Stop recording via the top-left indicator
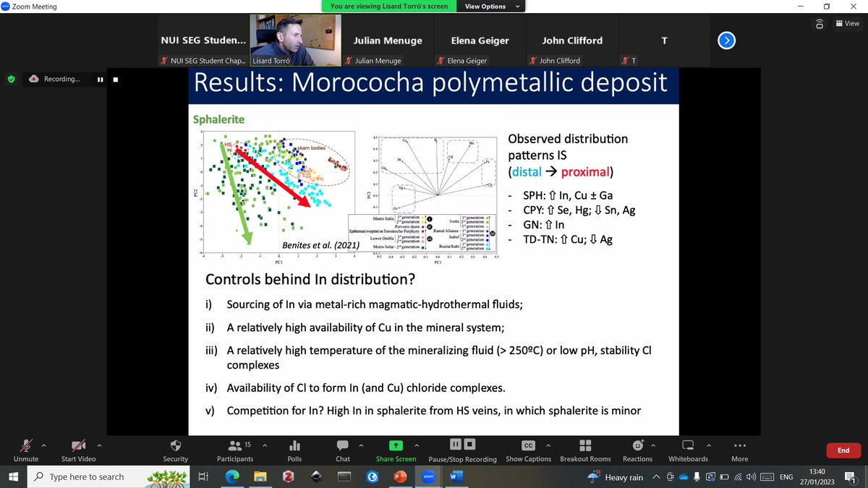Image resolution: width=868 pixels, height=488 pixels. (x=116, y=80)
